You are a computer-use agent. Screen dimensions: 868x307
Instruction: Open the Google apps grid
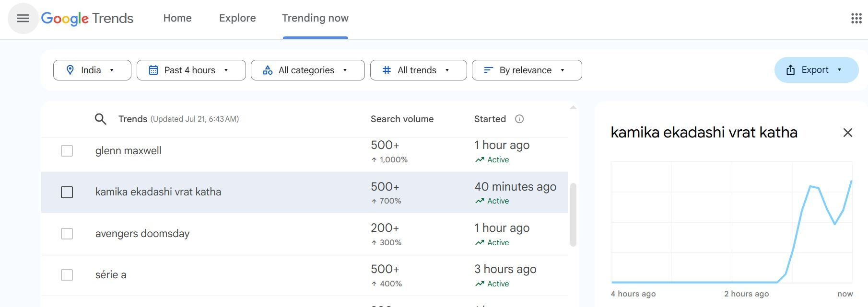(x=856, y=18)
